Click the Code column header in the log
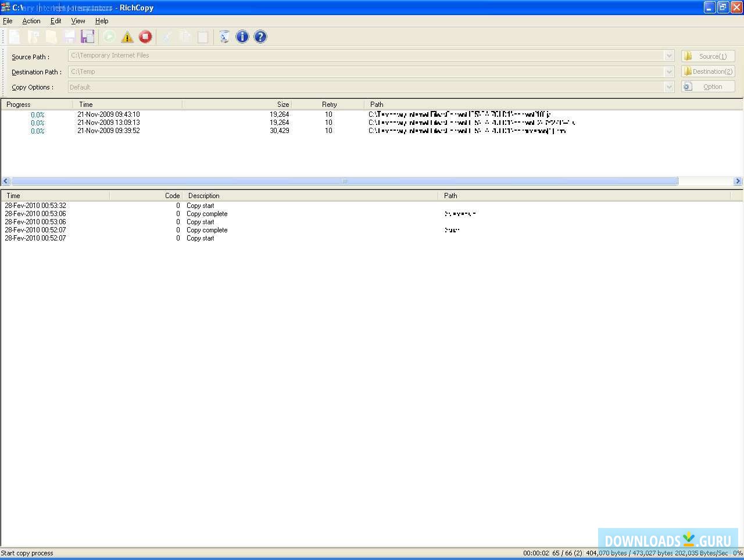 [x=146, y=196]
